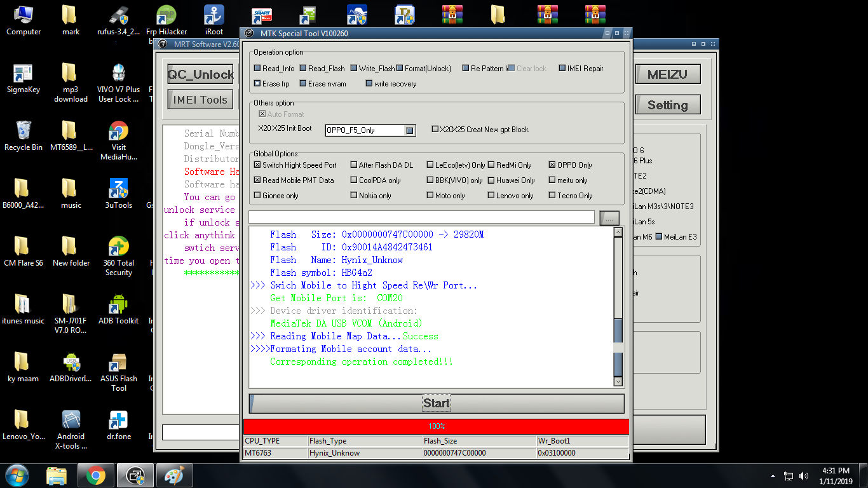Open IMEI Tools in MRT window
Image resolution: width=868 pixels, height=488 pixels.
200,100
